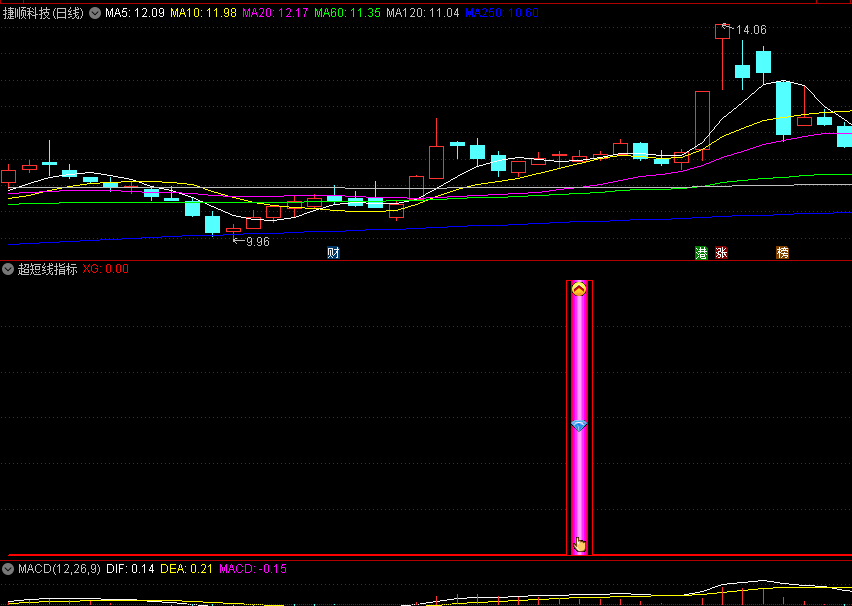Open the MACD(12,26,9) indicator dropdown arrow
Screen dimensions: 852x606
click(x=8, y=569)
